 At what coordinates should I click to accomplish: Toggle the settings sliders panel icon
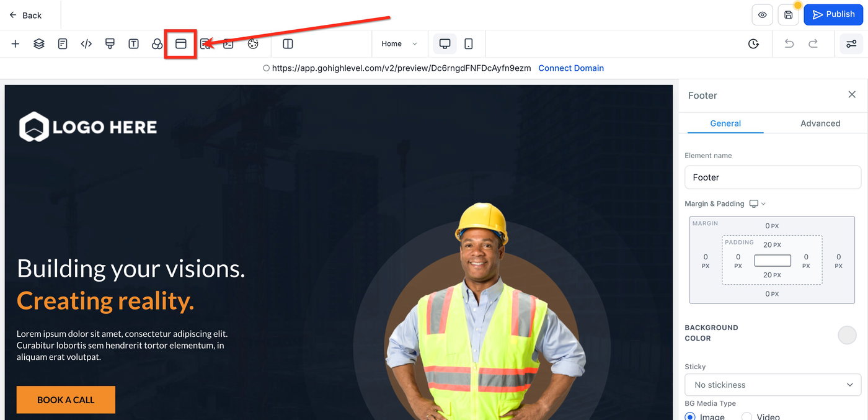(851, 44)
